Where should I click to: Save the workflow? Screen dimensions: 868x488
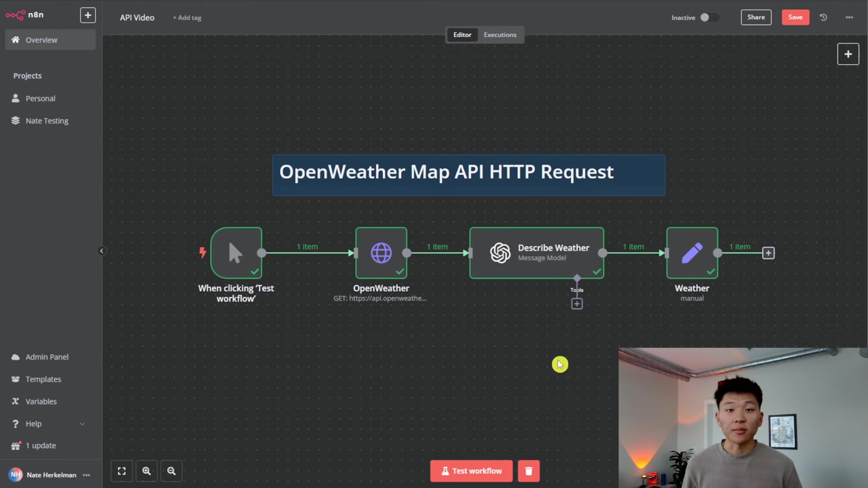pos(795,17)
